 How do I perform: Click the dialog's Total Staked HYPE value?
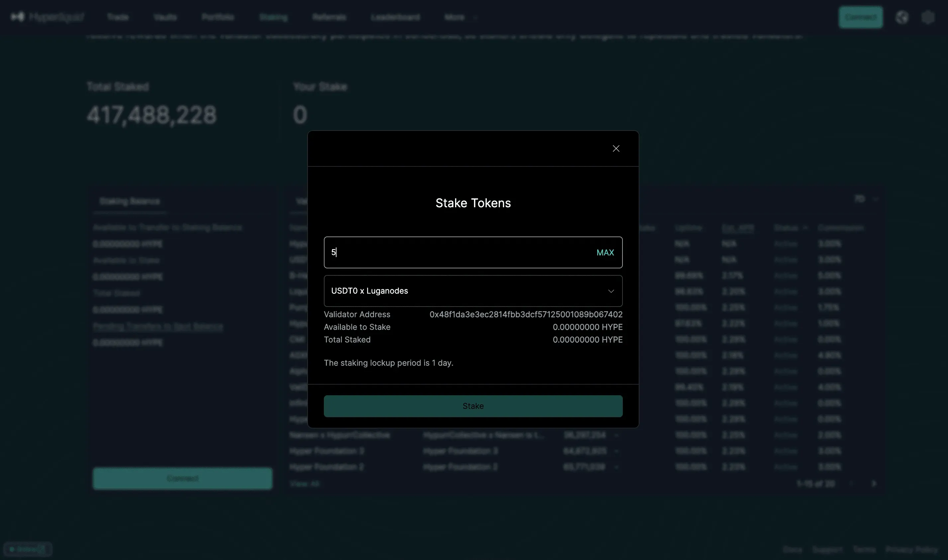(588, 340)
